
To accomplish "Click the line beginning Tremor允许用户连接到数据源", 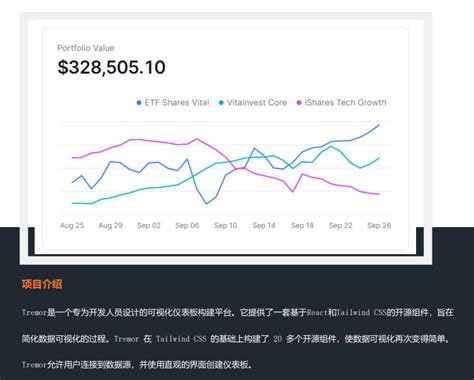I will pos(137,365).
